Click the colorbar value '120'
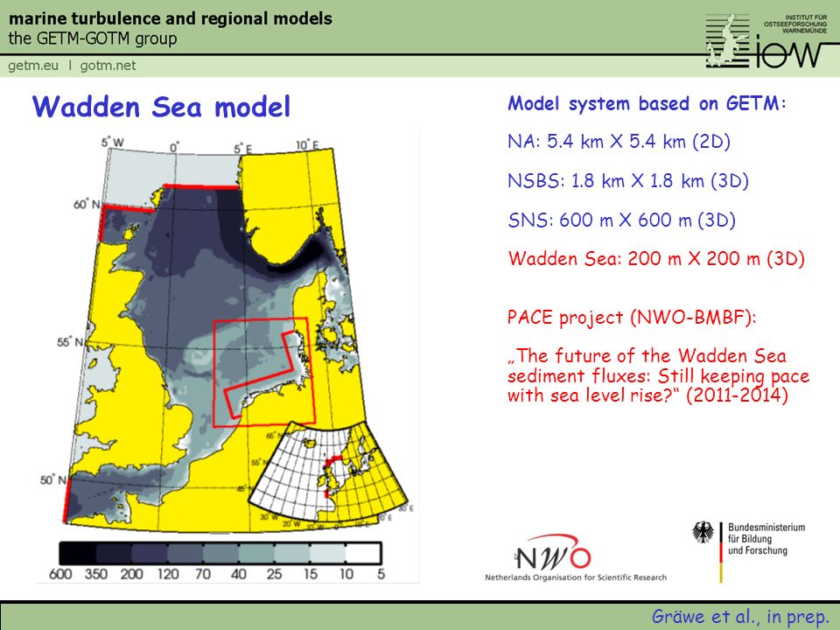The height and width of the screenshot is (630, 840). (x=168, y=574)
